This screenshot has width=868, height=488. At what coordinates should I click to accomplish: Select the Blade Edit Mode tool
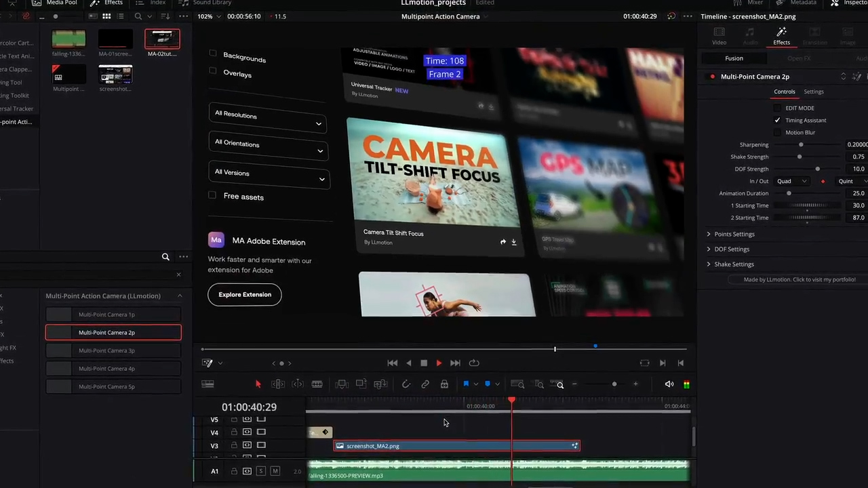click(317, 384)
